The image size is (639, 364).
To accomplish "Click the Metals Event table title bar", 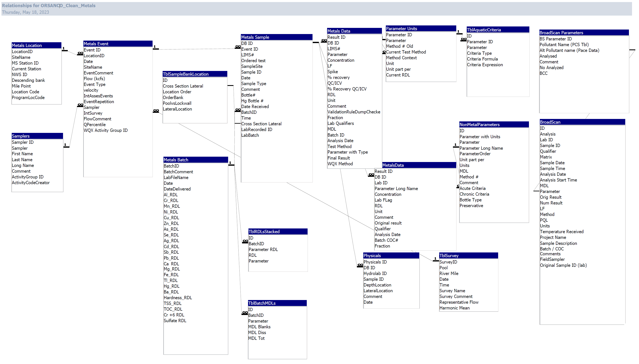I will [118, 43].
